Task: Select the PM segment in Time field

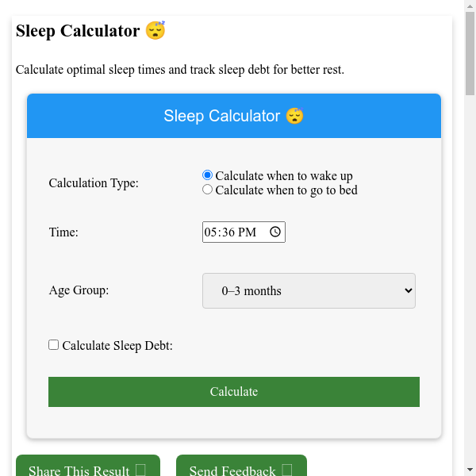Action: click(x=248, y=232)
